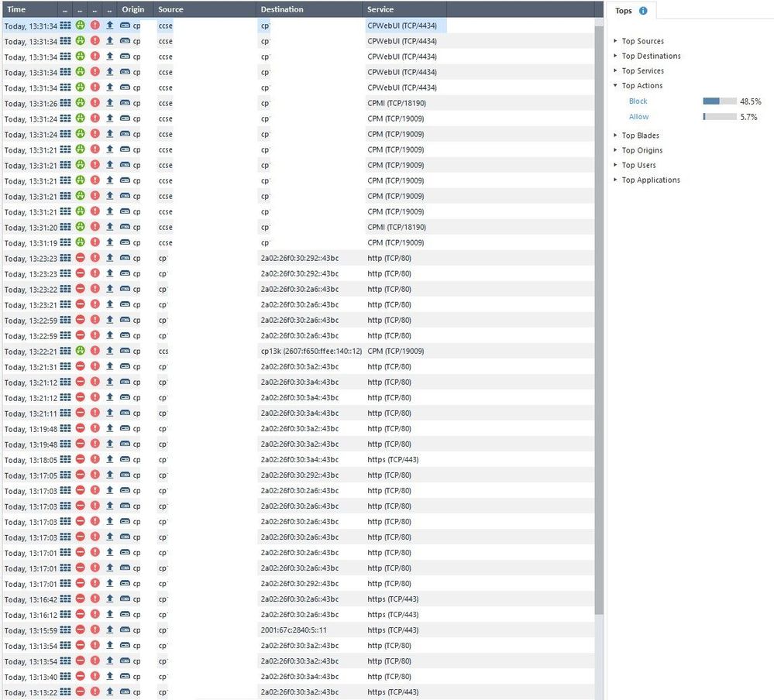Click the upload arrow icon in the 13:17:05 row
The image size is (774, 700).
pyautogui.click(x=109, y=475)
